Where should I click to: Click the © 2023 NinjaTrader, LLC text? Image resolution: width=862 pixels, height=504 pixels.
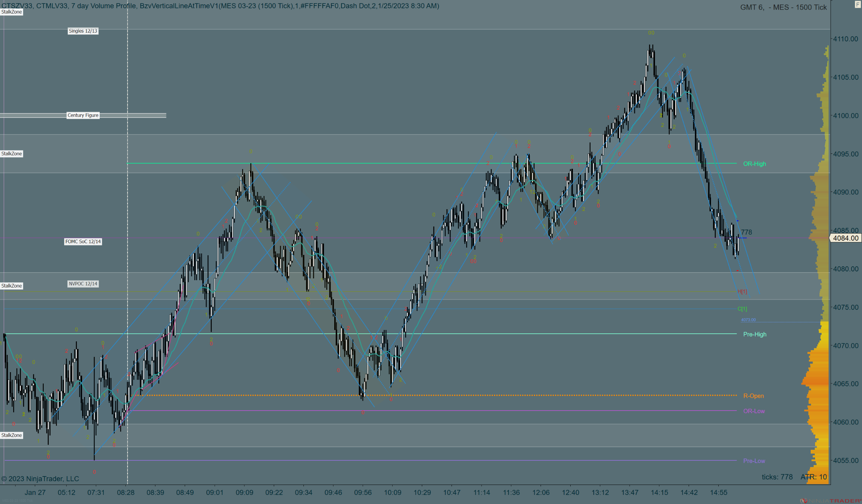point(40,479)
